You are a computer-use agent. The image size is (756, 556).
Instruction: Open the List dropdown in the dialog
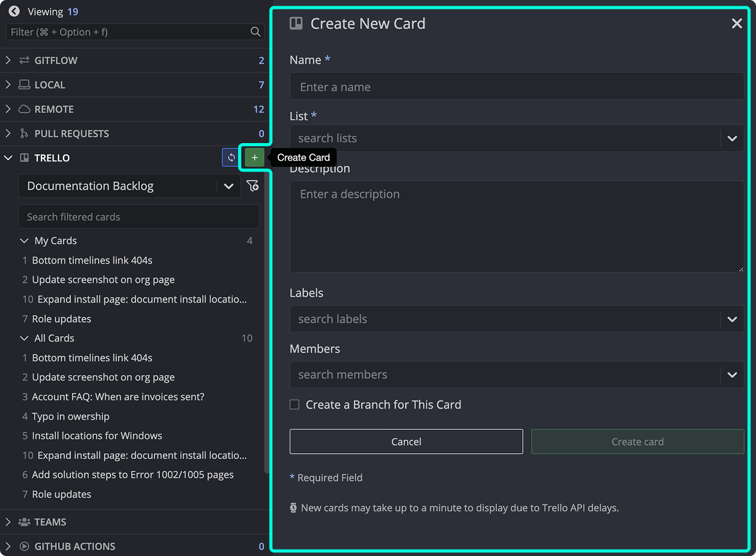click(x=732, y=137)
